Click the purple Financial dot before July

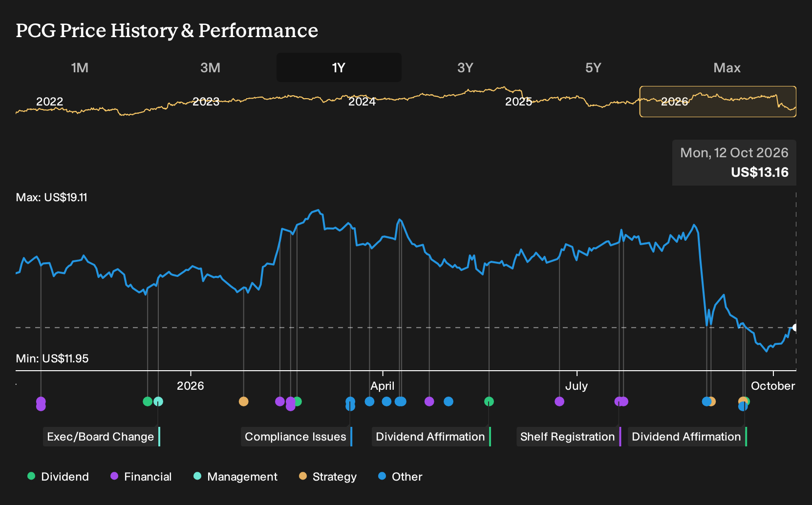559,401
